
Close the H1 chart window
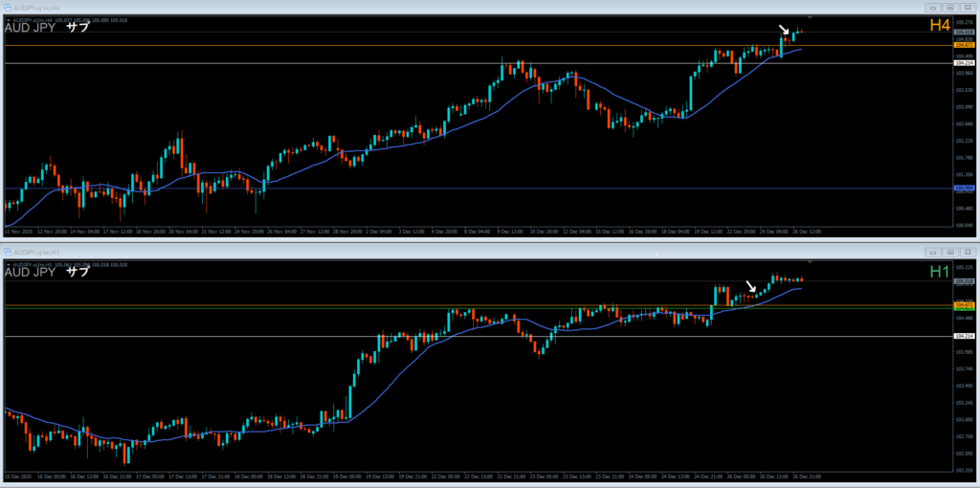pyautogui.click(x=966, y=251)
